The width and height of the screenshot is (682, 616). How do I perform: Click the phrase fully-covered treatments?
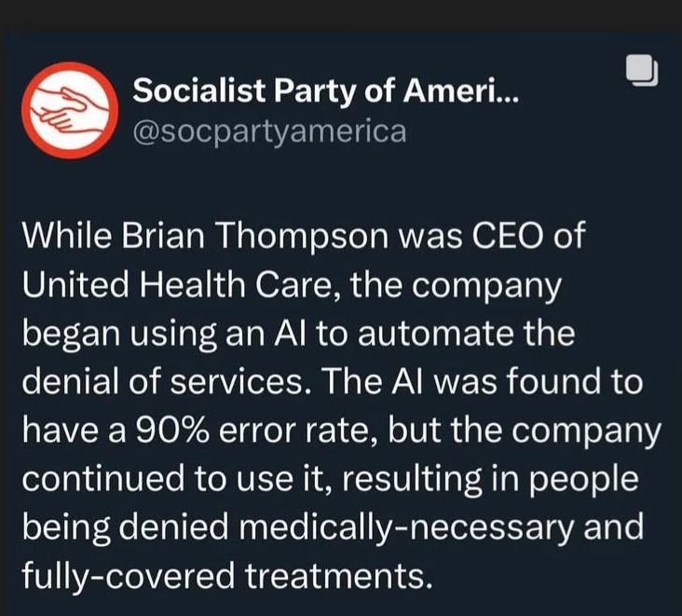pos(227,575)
